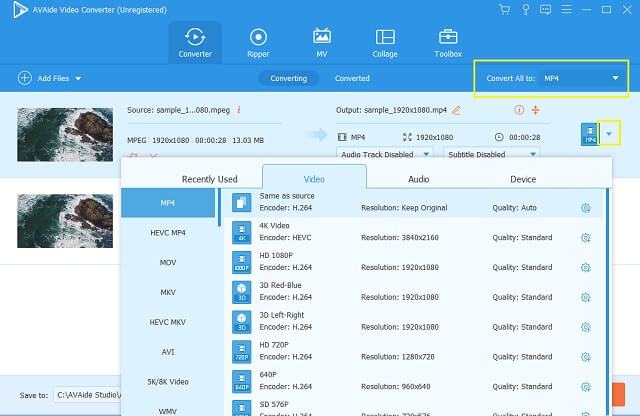Click the orange output info icon
The image size is (640, 416).
click(519, 110)
